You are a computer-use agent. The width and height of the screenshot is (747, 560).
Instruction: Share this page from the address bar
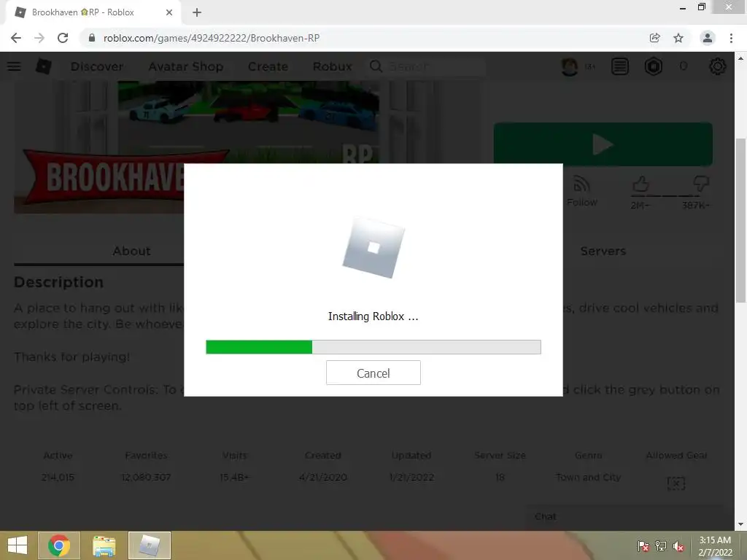point(654,38)
